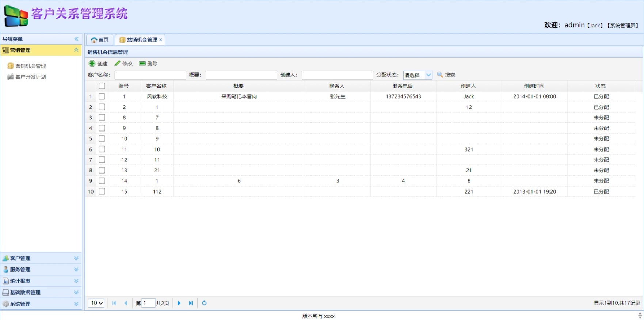644x320 pixels.
Task: Click the delete minus icon
Action: pos(142,64)
